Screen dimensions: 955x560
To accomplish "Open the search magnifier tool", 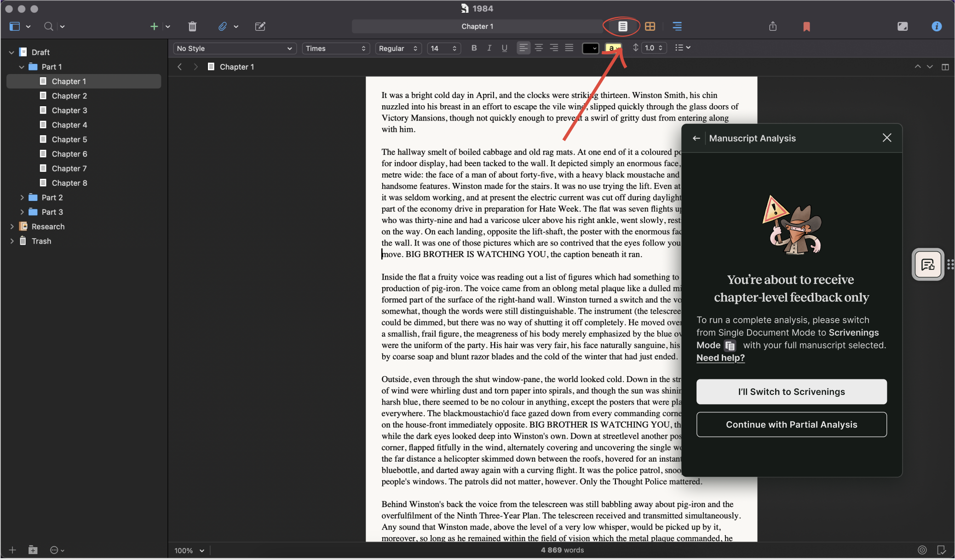I will pos(48,26).
